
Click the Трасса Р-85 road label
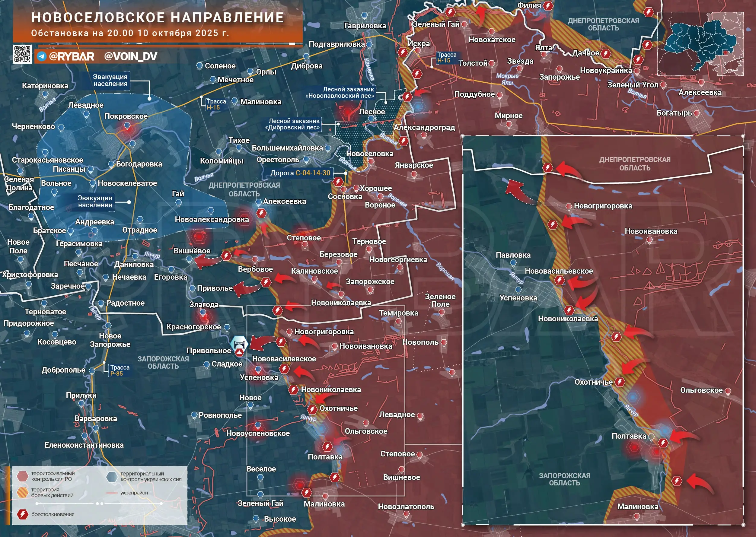[120, 370]
